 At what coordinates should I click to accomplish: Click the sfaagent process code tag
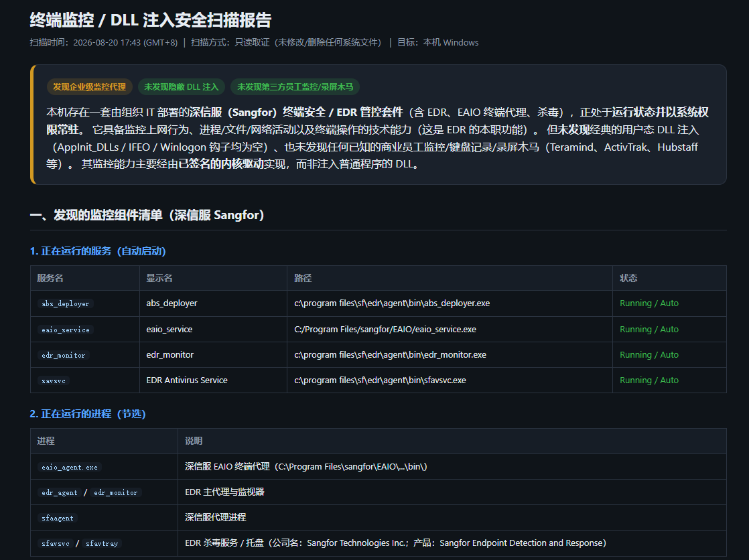[x=58, y=518]
